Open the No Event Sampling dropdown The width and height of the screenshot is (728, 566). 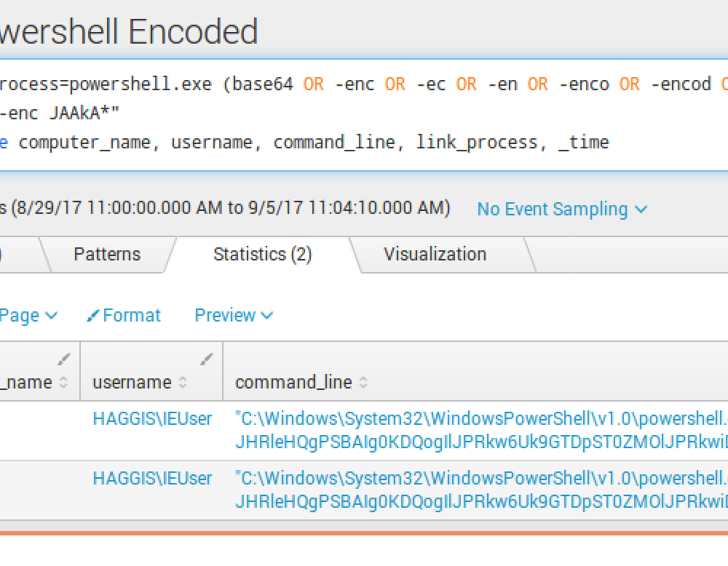coord(562,209)
